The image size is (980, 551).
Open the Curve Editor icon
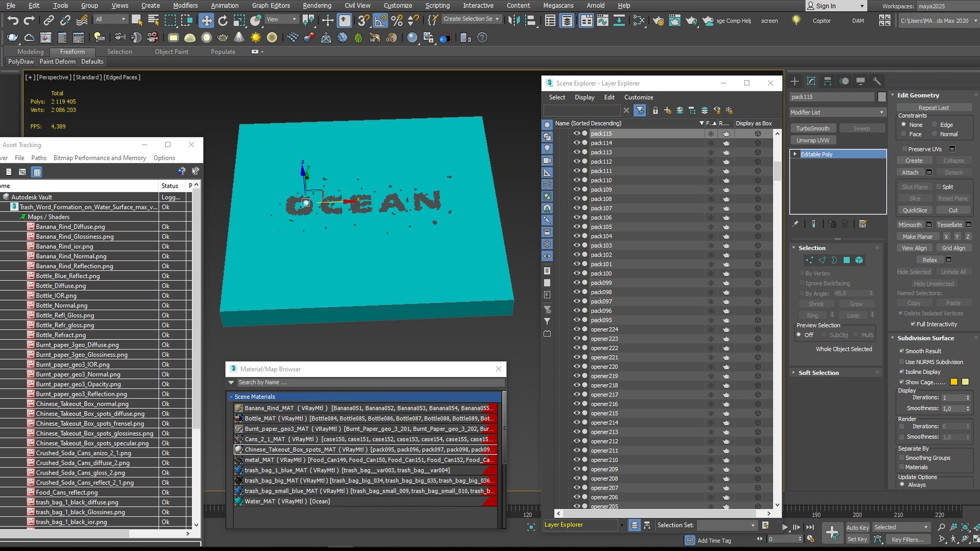(602, 20)
